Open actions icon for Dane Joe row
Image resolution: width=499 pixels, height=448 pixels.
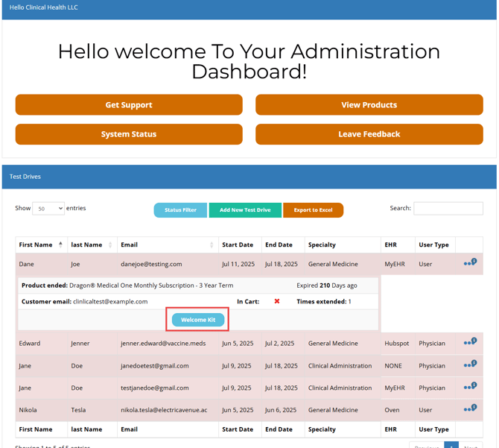coord(469,263)
